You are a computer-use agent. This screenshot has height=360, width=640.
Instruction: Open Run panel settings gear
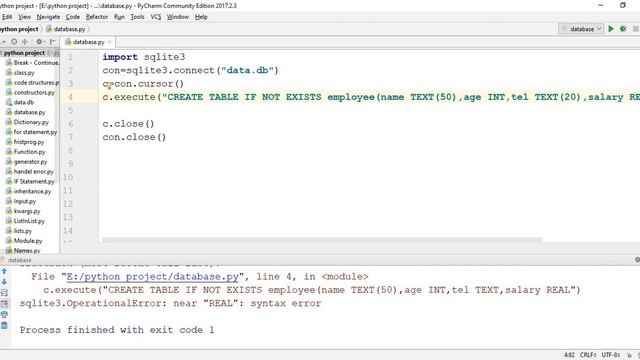click(x=637, y=260)
